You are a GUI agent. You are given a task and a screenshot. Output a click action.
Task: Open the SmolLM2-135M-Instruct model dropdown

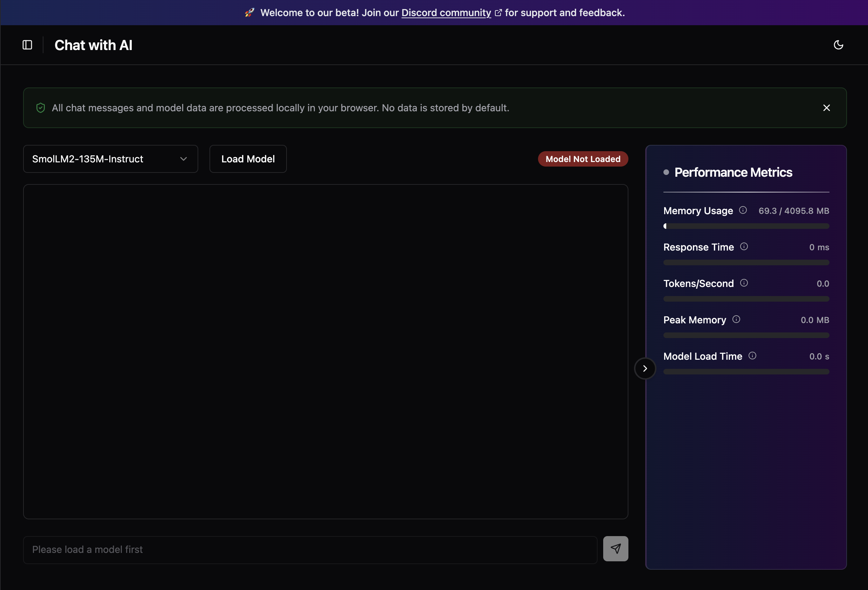(x=110, y=159)
